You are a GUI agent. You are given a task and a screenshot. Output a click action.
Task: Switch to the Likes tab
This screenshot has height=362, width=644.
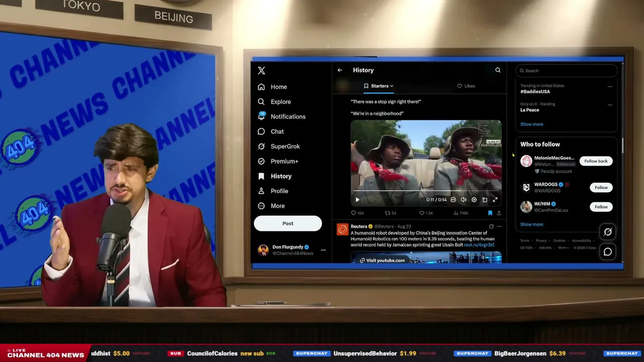pos(466,86)
